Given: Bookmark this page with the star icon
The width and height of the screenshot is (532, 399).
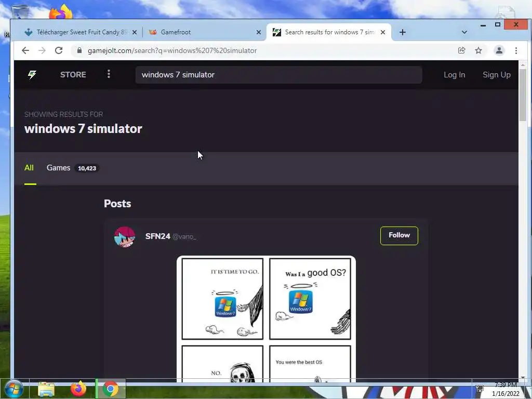Looking at the screenshot, I should click(478, 50).
